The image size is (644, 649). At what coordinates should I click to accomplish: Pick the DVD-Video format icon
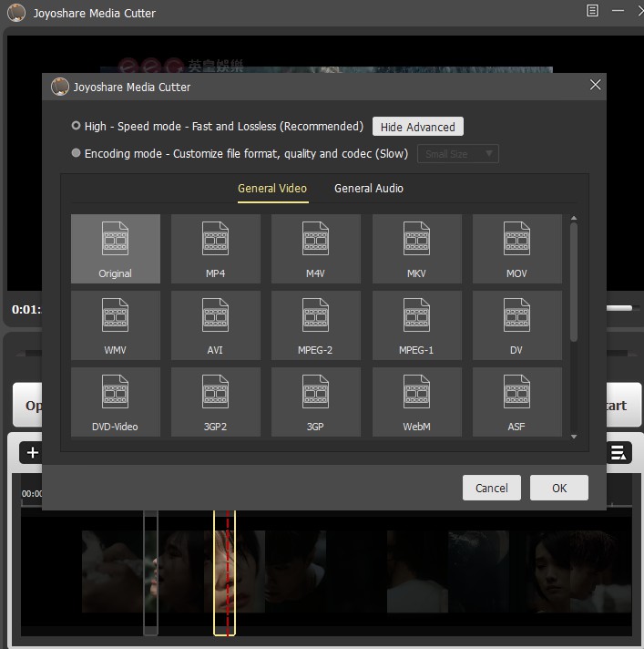[116, 402]
